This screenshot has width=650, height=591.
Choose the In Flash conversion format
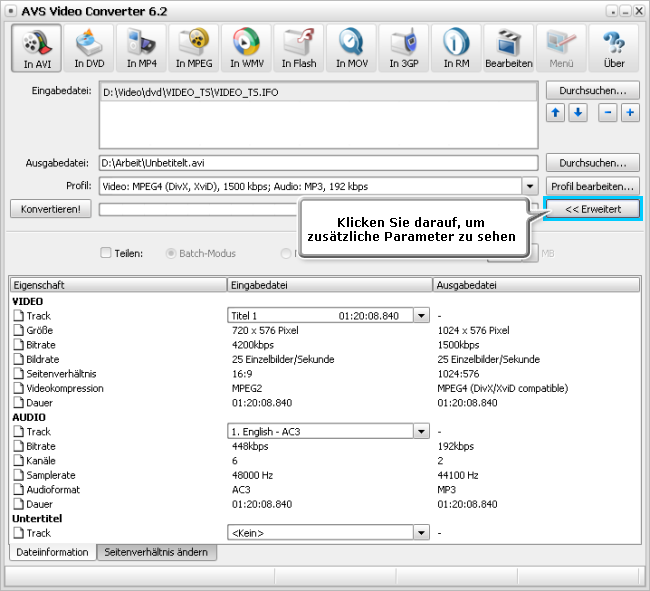click(299, 48)
